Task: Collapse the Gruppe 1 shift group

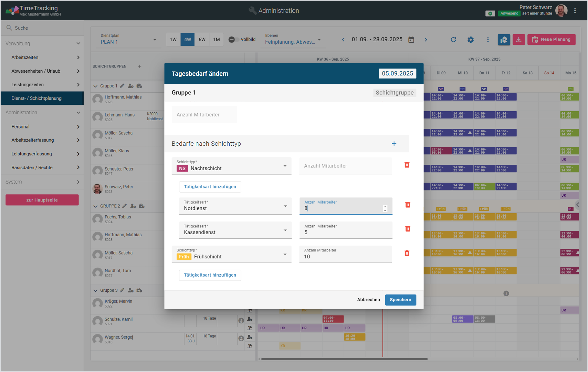Action: (95, 86)
